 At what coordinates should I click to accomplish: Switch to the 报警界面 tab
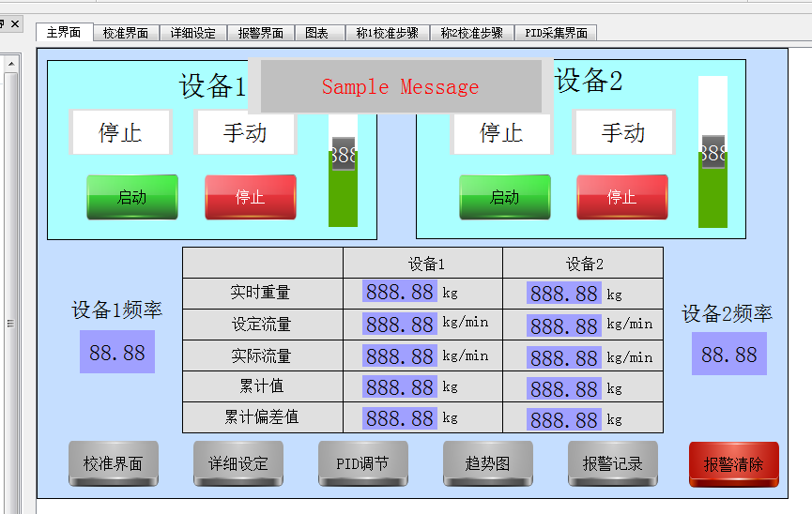pyautogui.click(x=260, y=33)
